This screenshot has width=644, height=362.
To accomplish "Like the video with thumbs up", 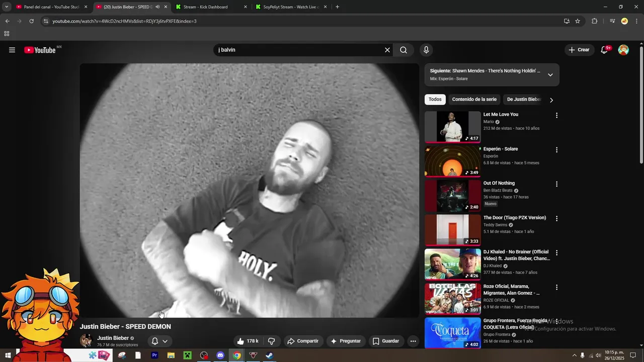I will [248, 341].
